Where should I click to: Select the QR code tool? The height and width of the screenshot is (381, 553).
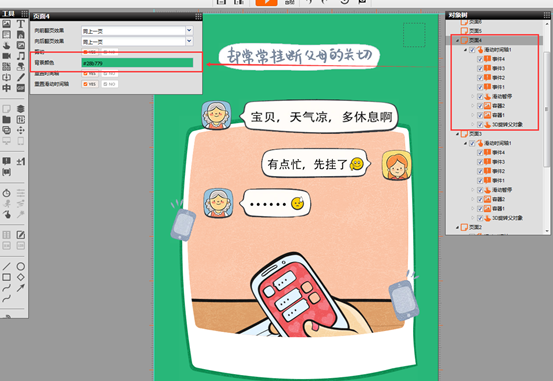pyautogui.click(x=6, y=66)
